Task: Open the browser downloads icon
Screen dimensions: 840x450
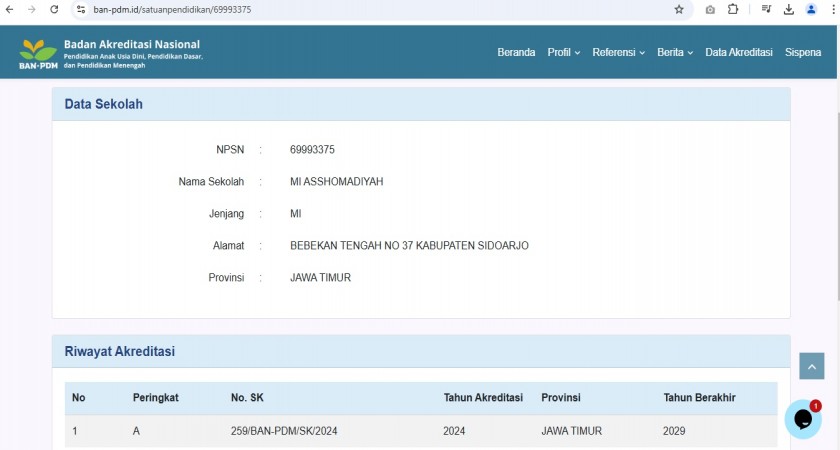Action: 788,9
